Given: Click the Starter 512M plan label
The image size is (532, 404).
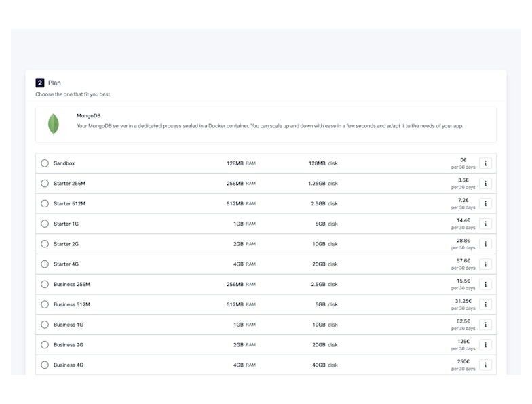Looking at the screenshot, I should pos(69,203).
